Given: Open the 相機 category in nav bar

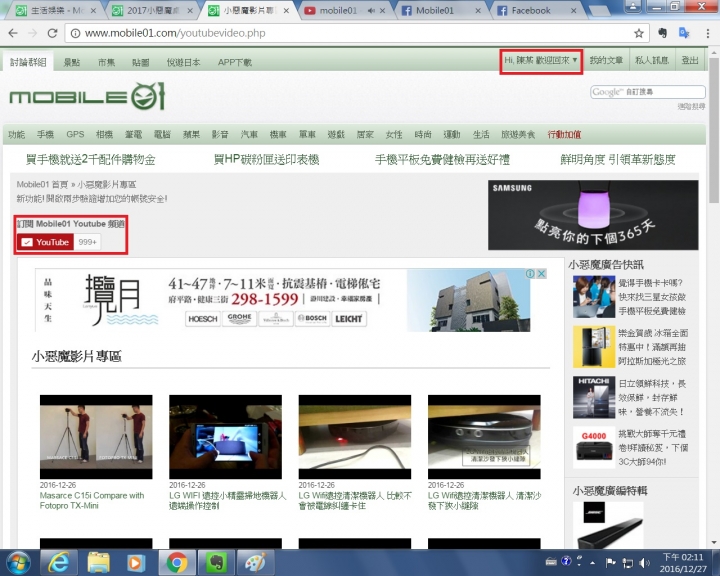Looking at the screenshot, I should (x=104, y=134).
